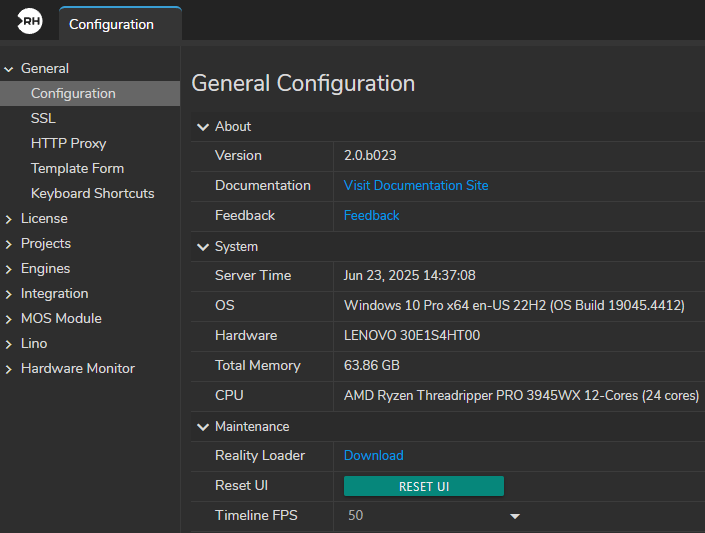Click the RH logo icon
705x533 pixels.
tap(30, 22)
